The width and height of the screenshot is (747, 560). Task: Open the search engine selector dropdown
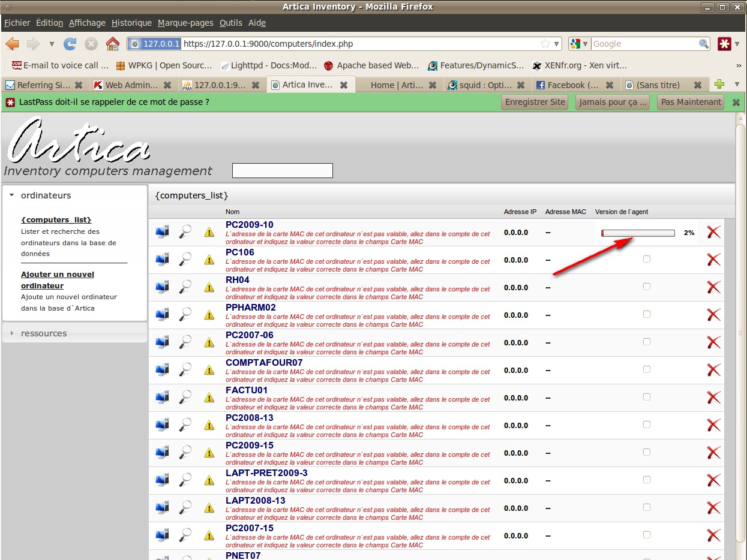[x=585, y=44]
